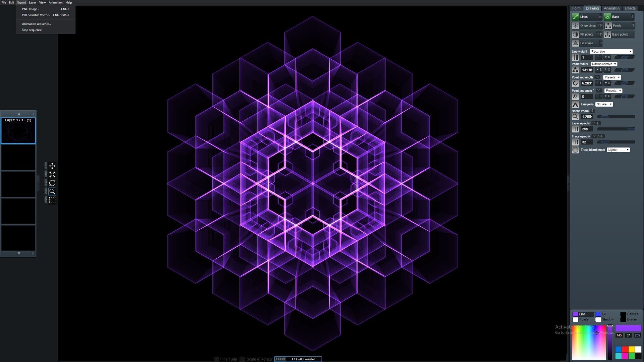Toggle Origo Lines drawing mode
This screenshot has height=362, width=644.
coord(587,25)
